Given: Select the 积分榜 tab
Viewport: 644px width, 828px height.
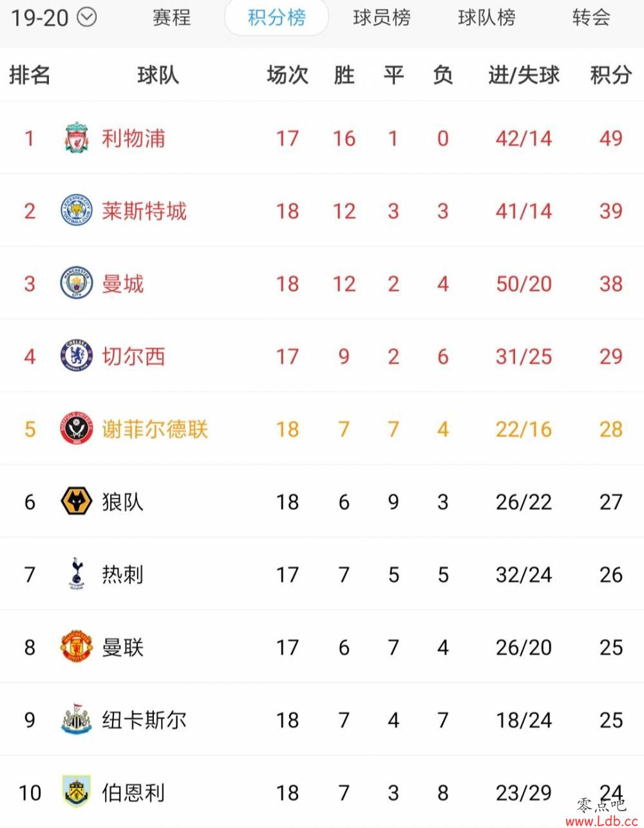Looking at the screenshot, I should (276, 17).
